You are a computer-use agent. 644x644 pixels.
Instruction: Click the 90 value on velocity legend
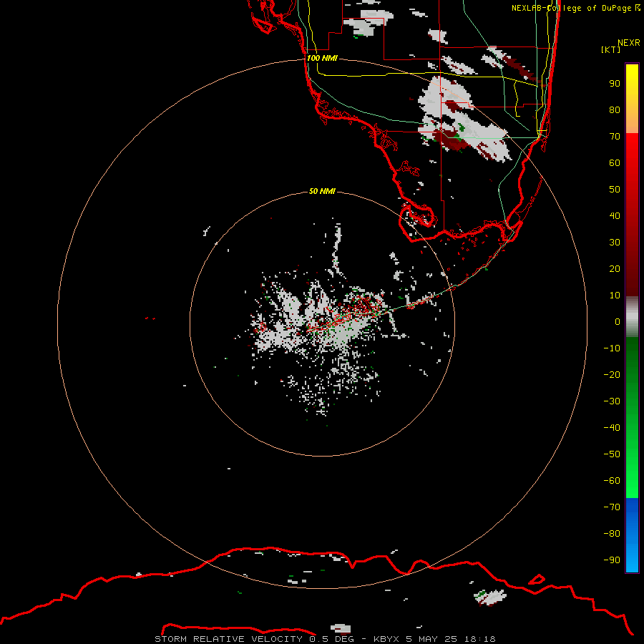pyautogui.click(x=615, y=84)
